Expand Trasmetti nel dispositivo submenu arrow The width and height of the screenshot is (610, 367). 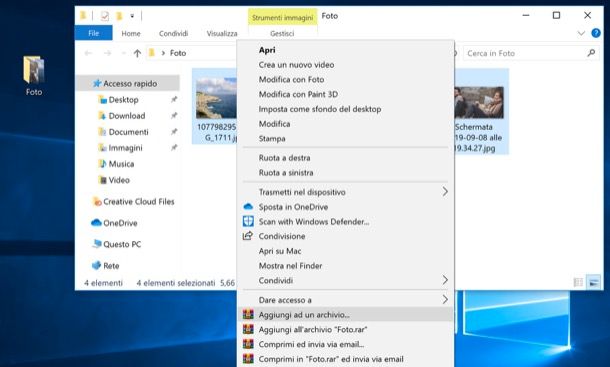coord(445,192)
